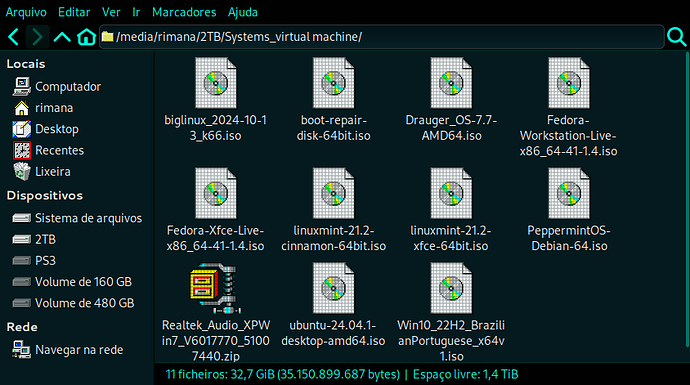Select the Realtek_Audio zip archive icon
Image resolution: width=690 pixels, height=385 pixels.
tap(216, 288)
